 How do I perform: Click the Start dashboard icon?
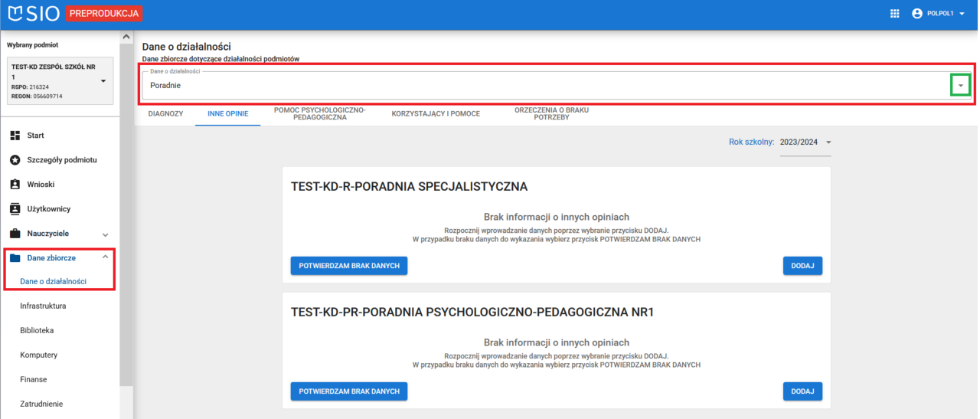point(15,136)
